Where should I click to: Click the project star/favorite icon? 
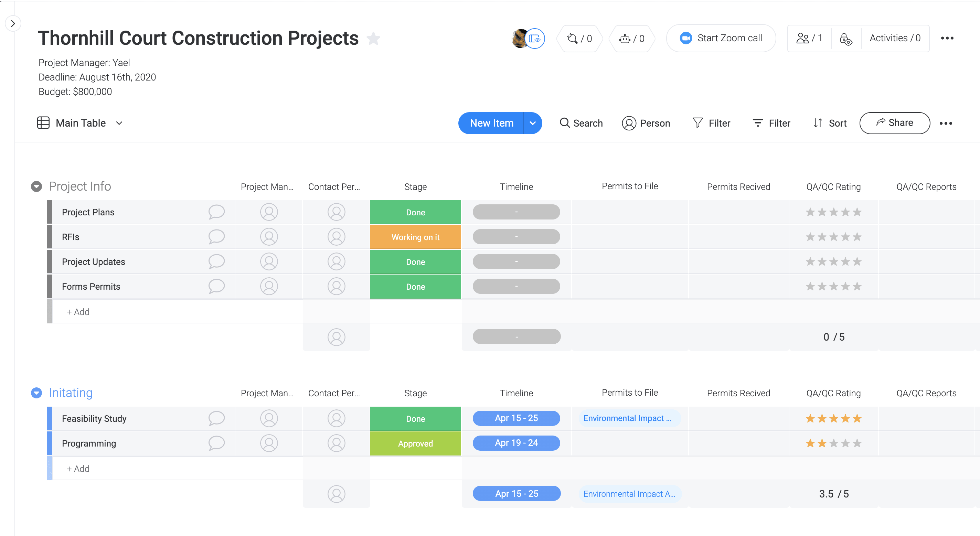[373, 38]
